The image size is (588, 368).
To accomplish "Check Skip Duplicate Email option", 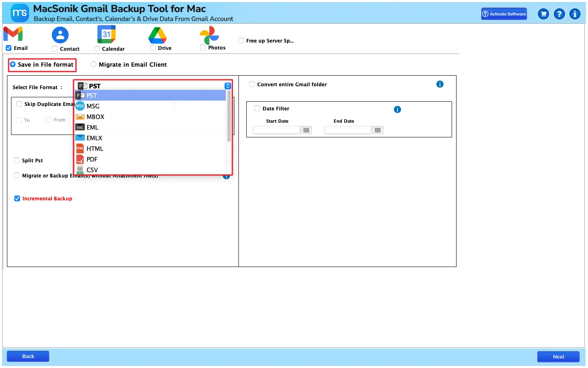I will tap(19, 104).
